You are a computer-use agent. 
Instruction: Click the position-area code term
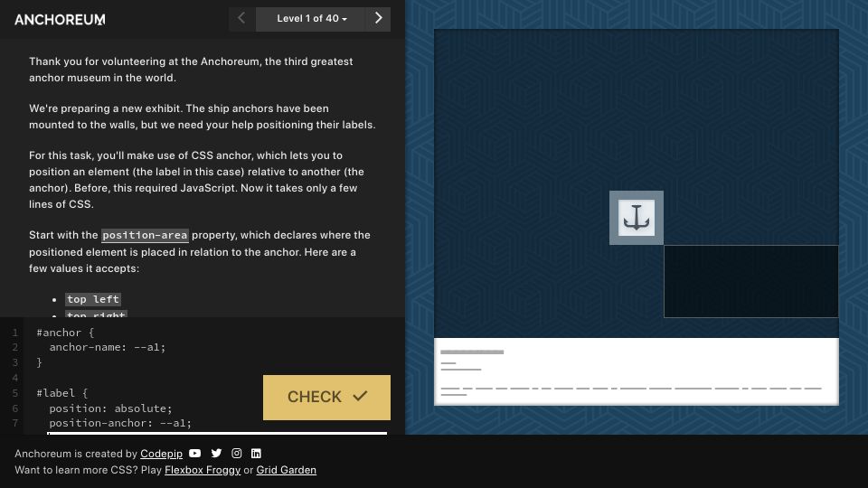pos(145,235)
